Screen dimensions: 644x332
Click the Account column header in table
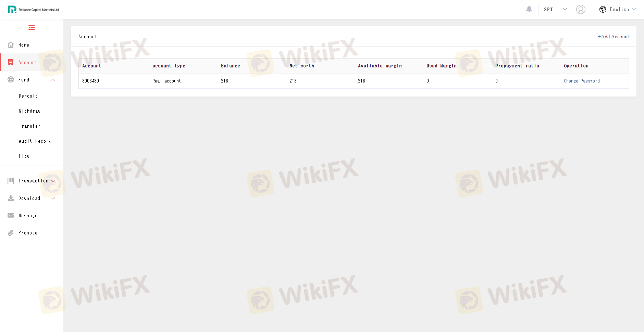pyautogui.click(x=91, y=66)
